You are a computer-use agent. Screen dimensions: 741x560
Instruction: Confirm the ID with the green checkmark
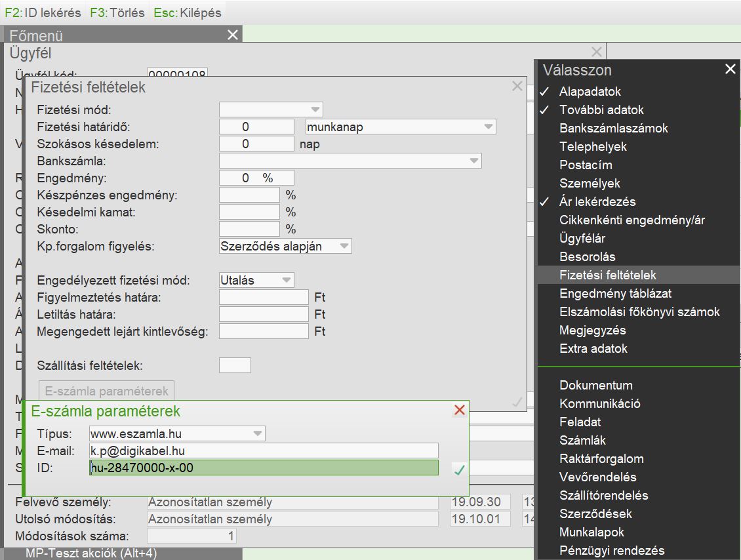[x=459, y=470]
